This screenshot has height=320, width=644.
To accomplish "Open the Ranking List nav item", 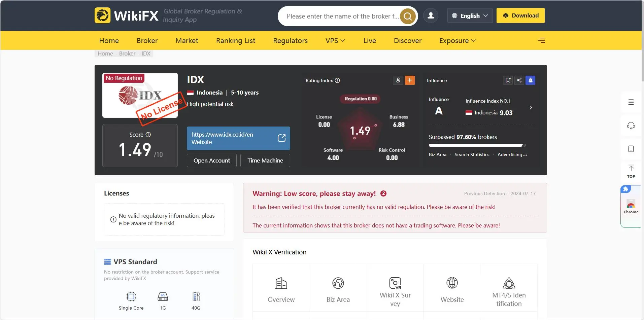I will point(236,40).
